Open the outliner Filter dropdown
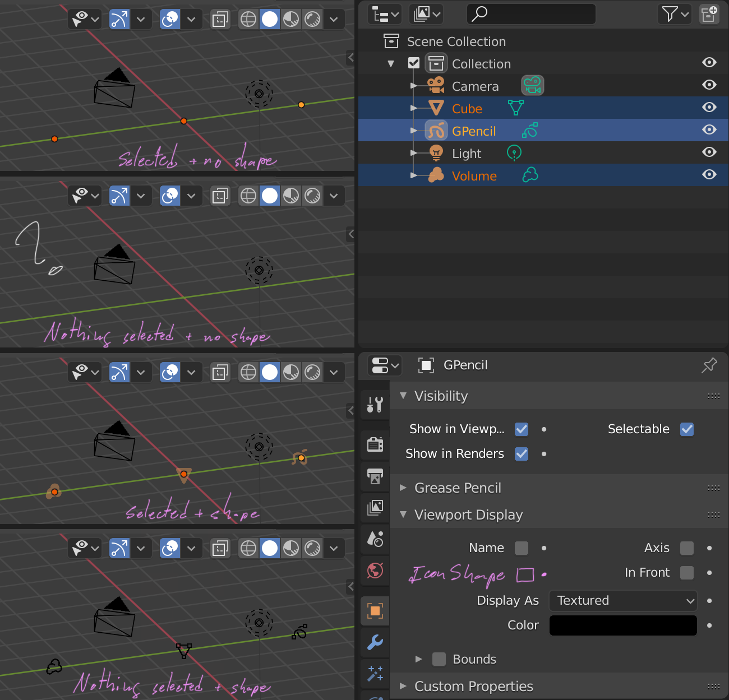The width and height of the screenshot is (729, 700). [x=675, y=13]
